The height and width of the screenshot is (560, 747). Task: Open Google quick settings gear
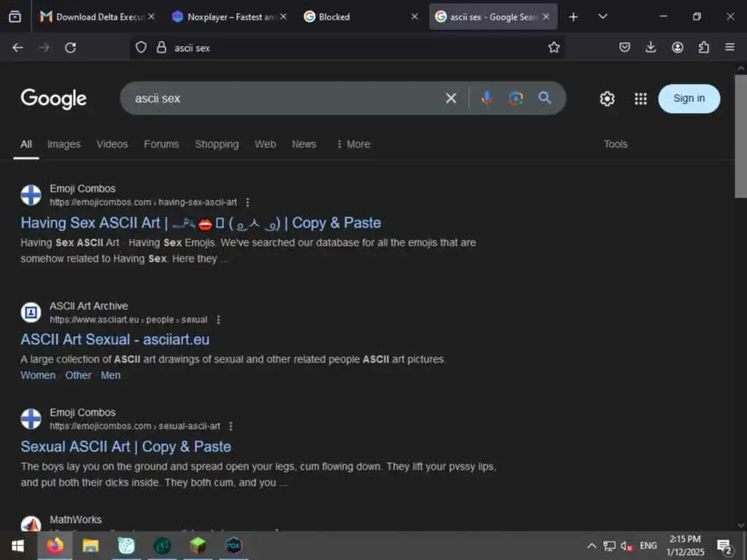pos(607,98)
